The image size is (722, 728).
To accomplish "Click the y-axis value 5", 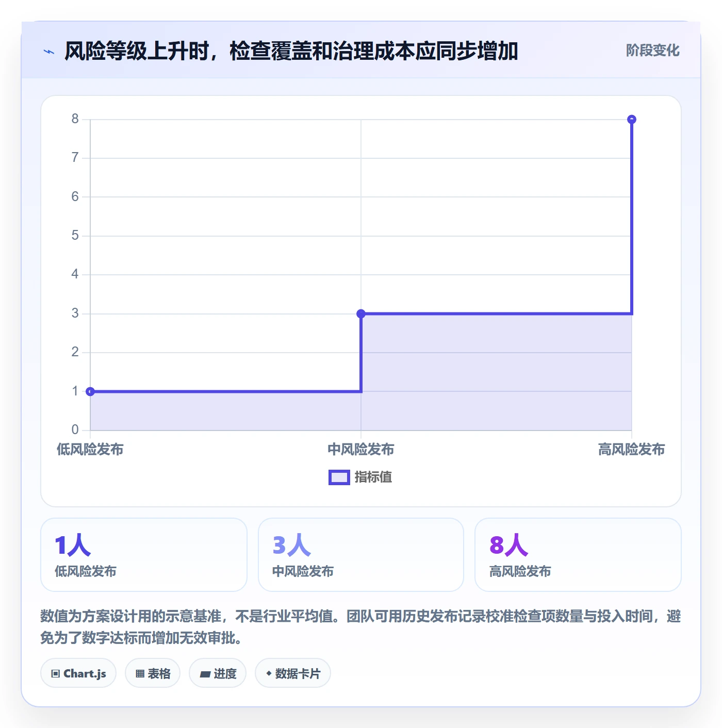I will coord(75,236).
